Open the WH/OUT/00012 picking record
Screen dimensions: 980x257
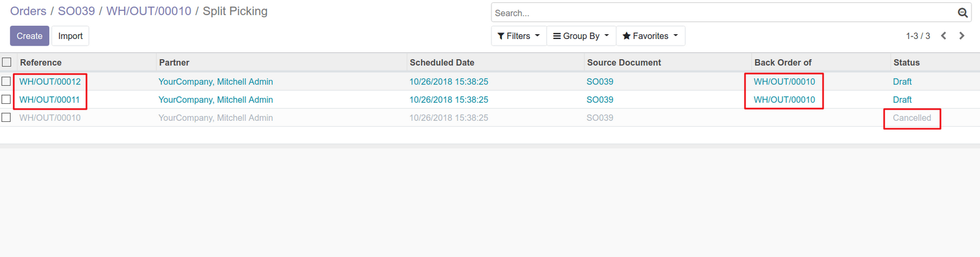point(50,82)
